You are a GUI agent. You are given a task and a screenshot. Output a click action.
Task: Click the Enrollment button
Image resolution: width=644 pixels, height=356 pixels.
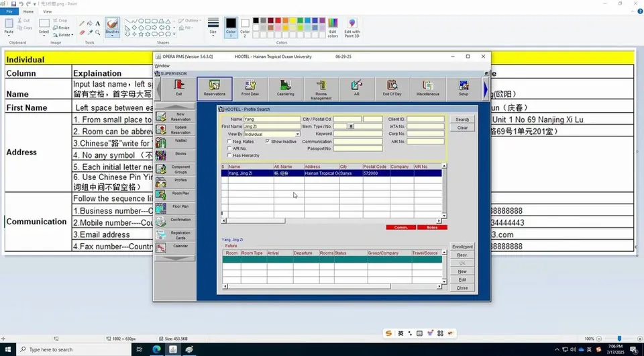coord(462,247)
